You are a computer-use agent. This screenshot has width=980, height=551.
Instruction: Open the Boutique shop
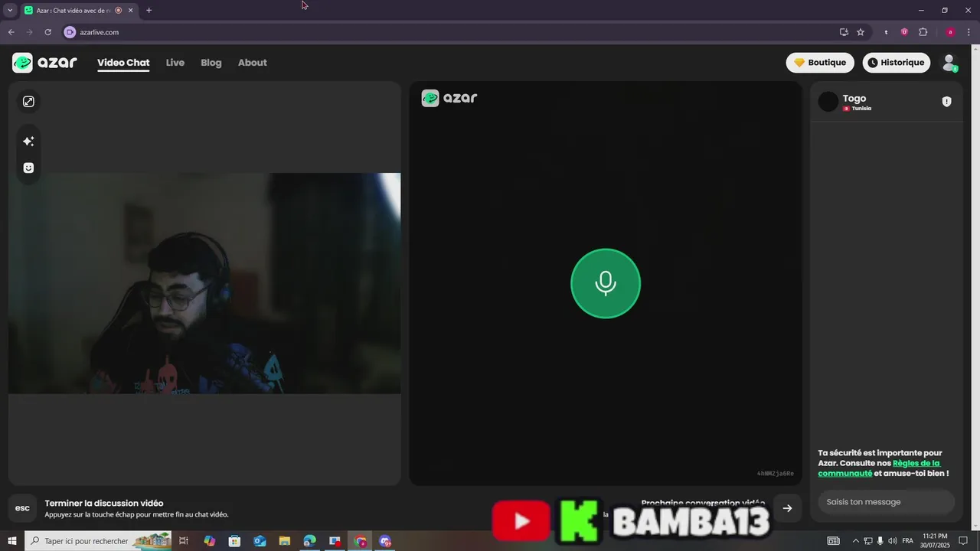820,63
